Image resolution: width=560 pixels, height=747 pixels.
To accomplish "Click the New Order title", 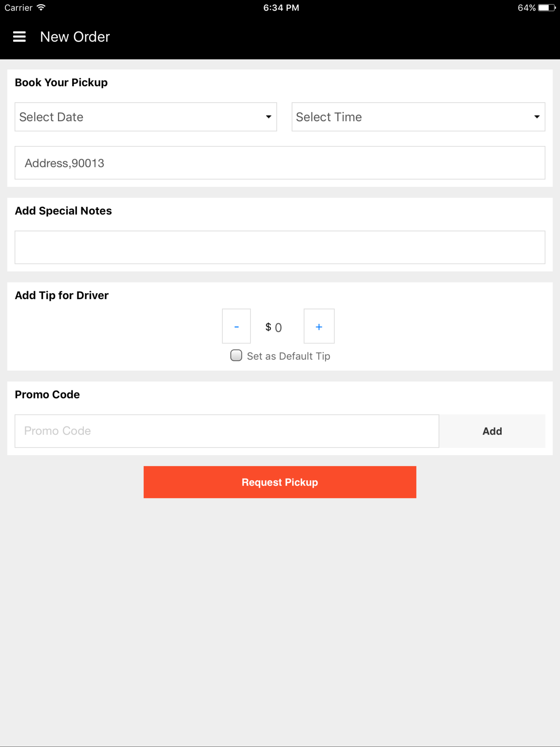I will [75, 37].
